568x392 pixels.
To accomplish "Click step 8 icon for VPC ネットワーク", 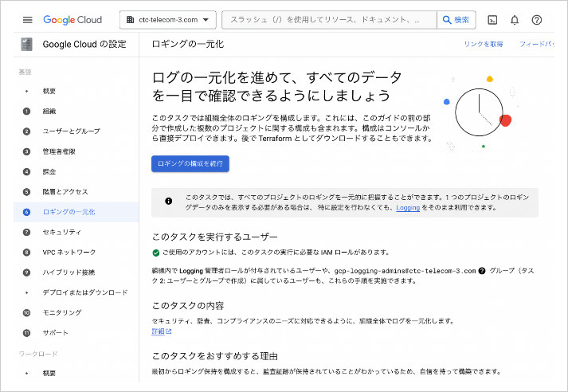I will point(26,252).
